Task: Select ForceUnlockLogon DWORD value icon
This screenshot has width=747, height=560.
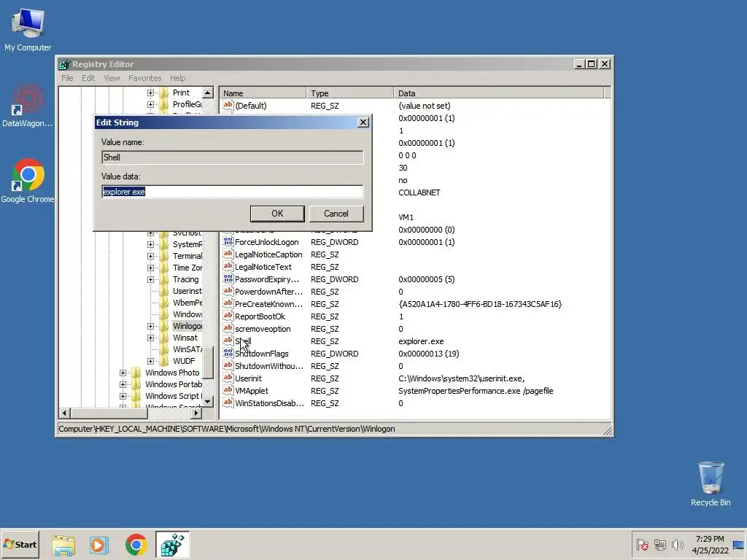Action: click(x=228, y=241)
